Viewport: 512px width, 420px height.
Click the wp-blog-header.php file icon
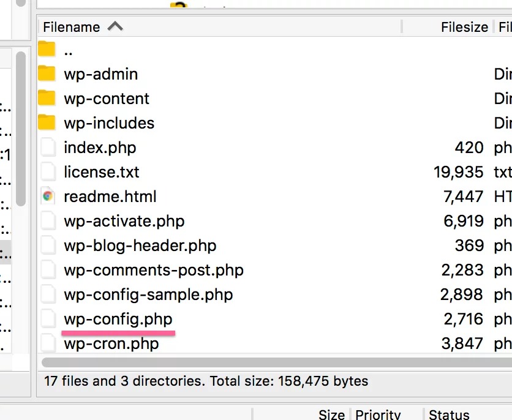point(48,245)
